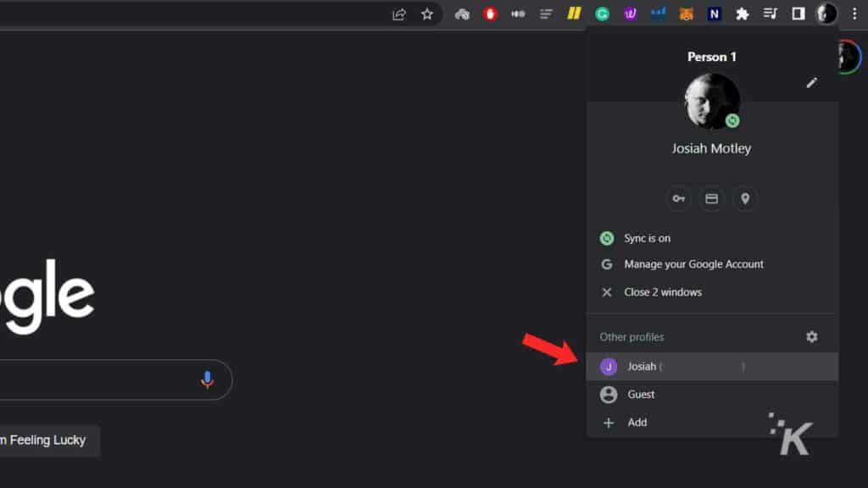Open the MetaMask fox extension
Viewport: 868px width, 488px height.
tap(687, 14)
